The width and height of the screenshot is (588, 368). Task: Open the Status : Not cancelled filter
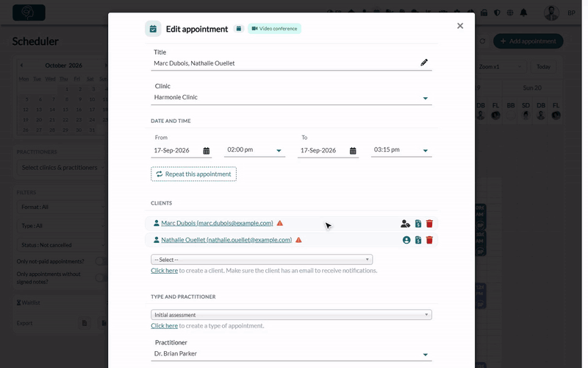62,245
